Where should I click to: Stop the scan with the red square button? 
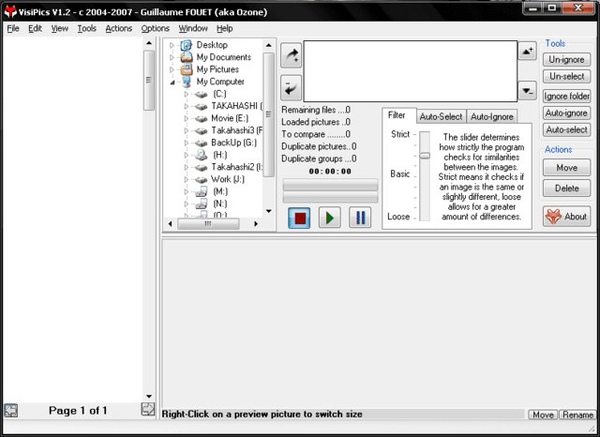pos(299,218)
